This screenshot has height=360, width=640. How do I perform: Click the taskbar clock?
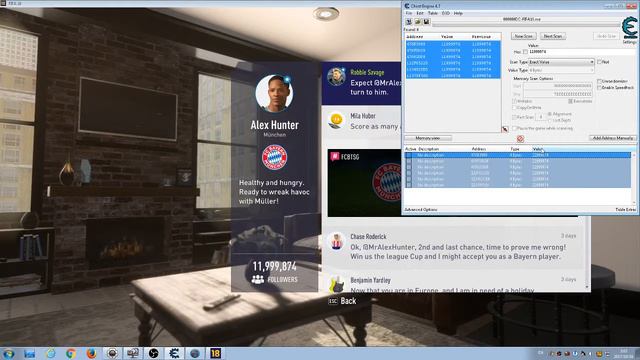pos(624,353)
